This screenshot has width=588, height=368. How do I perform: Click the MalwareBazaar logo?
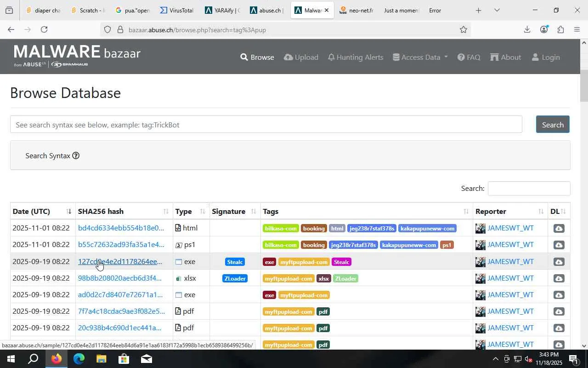77,56
